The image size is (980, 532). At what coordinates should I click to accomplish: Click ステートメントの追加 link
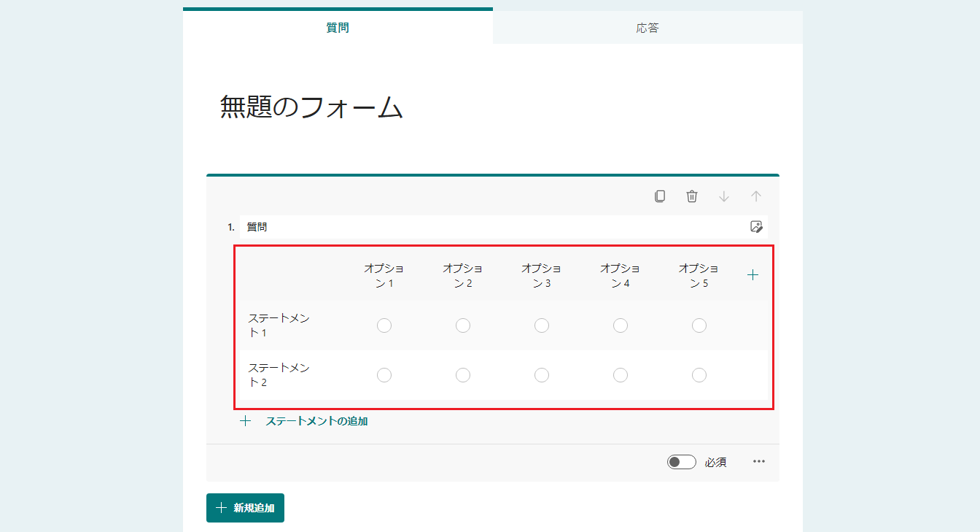coord(316,421)
